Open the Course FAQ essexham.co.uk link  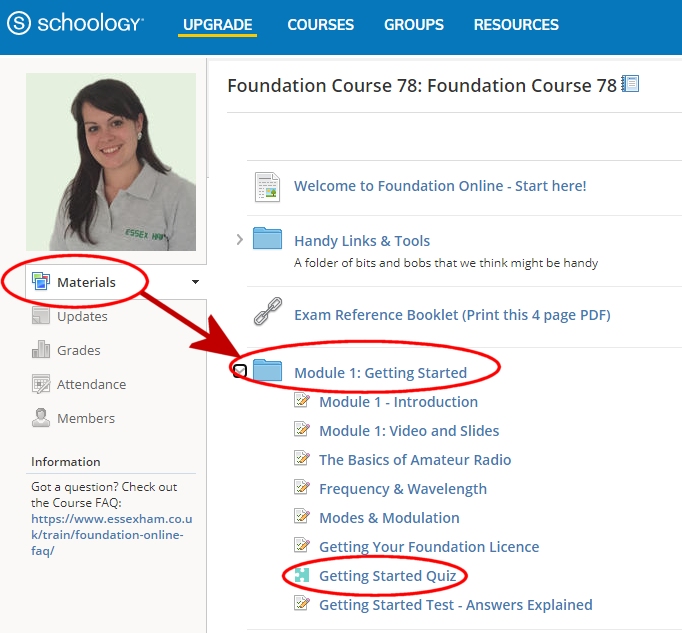click(x=112, y=535)
